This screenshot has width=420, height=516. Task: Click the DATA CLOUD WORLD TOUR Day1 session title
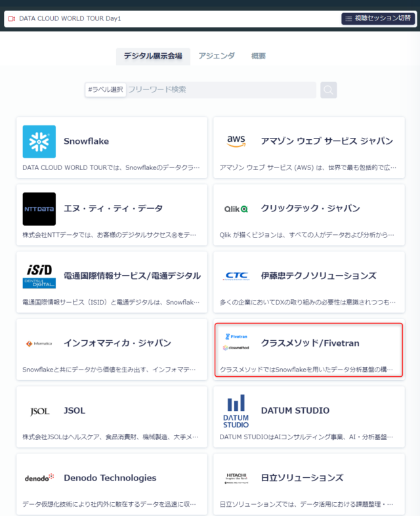pos(70,19)
